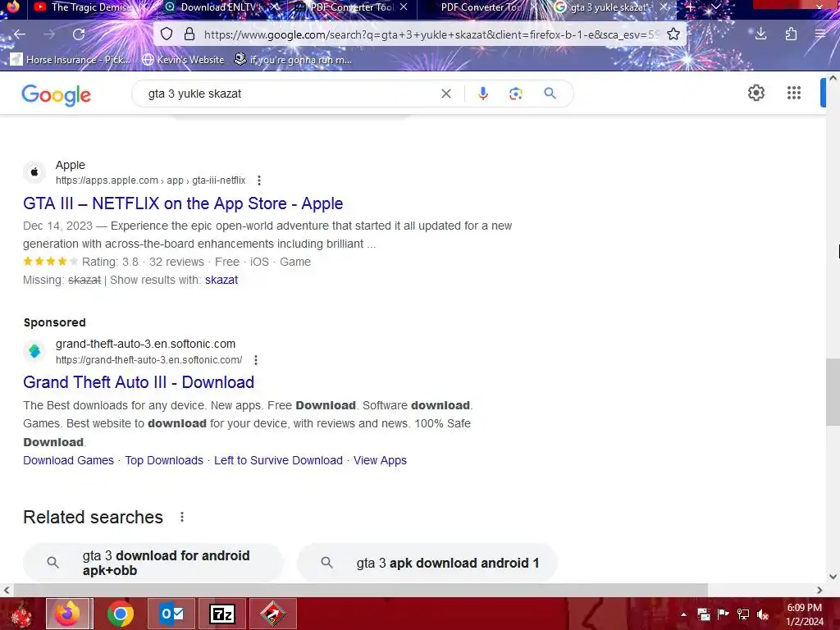Viewport: 840px width, 630px height.
Task: Launch Chrome from the taskbar
Action: click(x=120, y=614)
